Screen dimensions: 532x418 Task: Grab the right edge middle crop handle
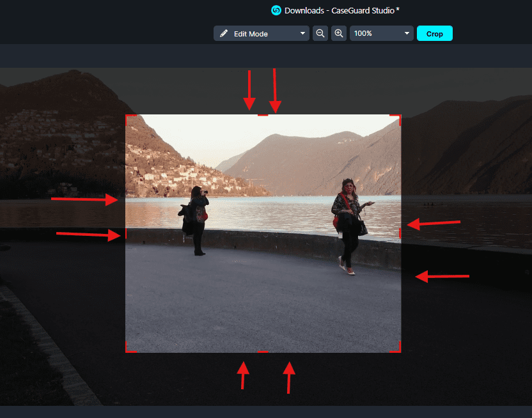tap(400, 233)
